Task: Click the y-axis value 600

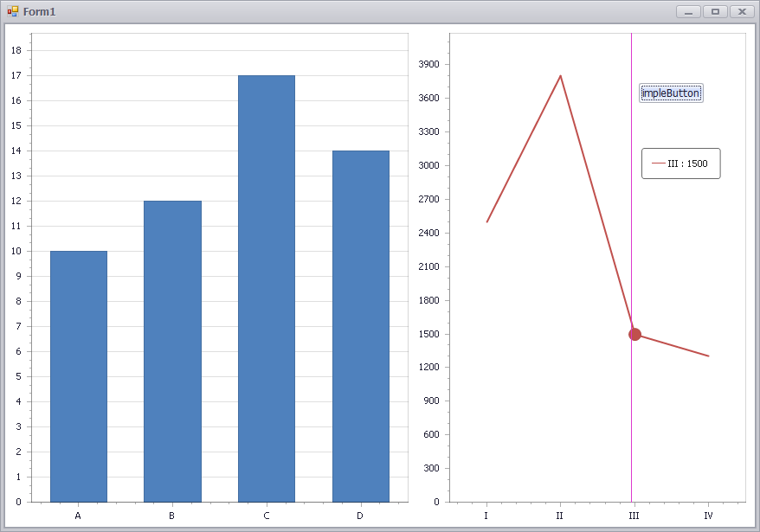Action: [431, 434]
